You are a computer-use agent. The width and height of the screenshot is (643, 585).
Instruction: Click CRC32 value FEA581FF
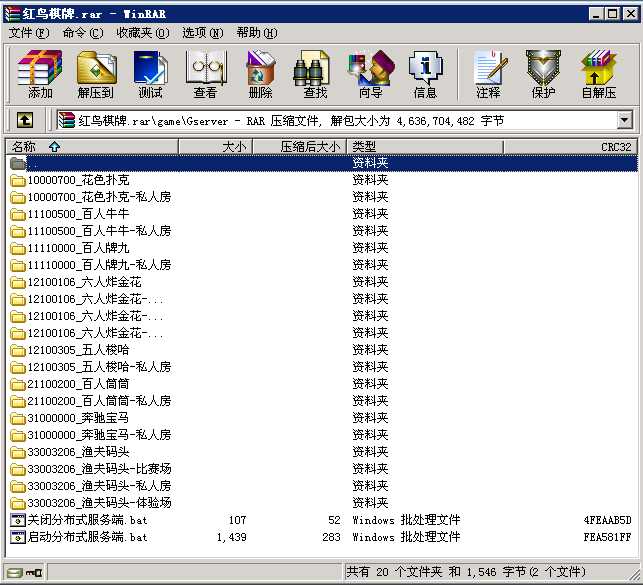tap(607, 537)
